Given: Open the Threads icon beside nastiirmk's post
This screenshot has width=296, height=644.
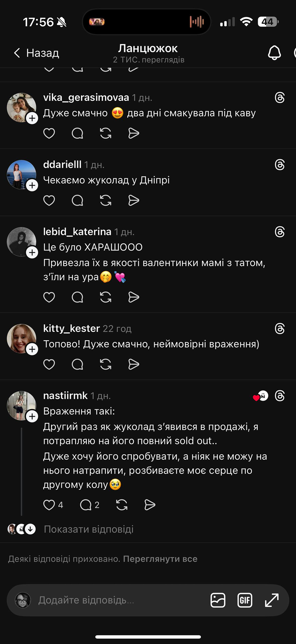Looking at the screenshot, I should point(280,396).
